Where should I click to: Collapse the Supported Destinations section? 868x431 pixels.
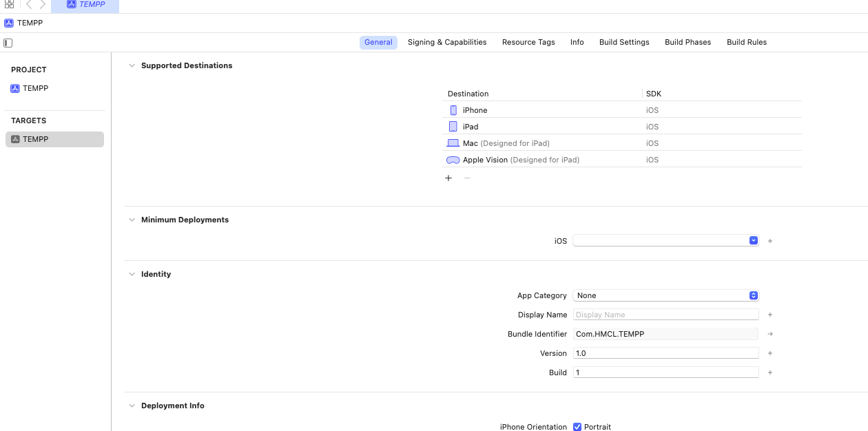click(x=132, y=65)
